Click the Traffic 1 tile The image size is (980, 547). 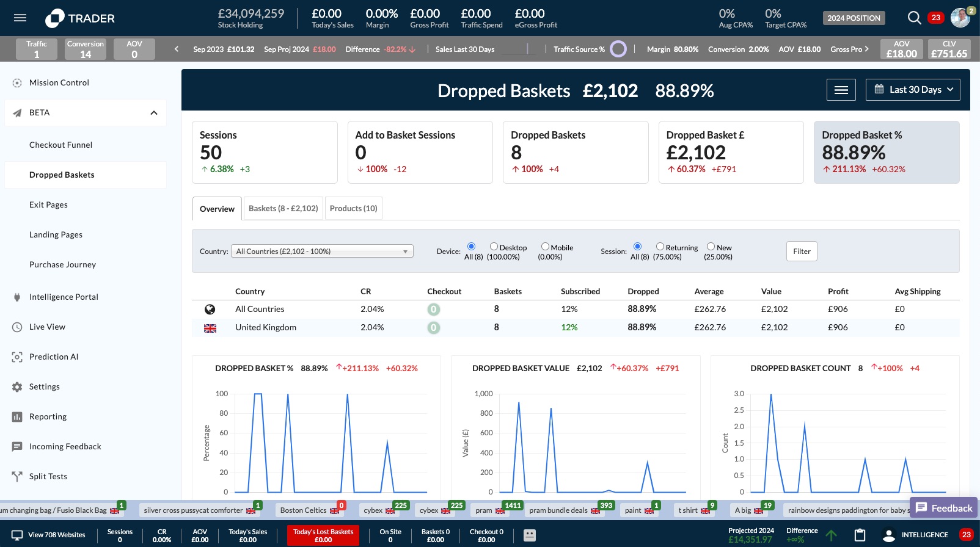[37, 49]
